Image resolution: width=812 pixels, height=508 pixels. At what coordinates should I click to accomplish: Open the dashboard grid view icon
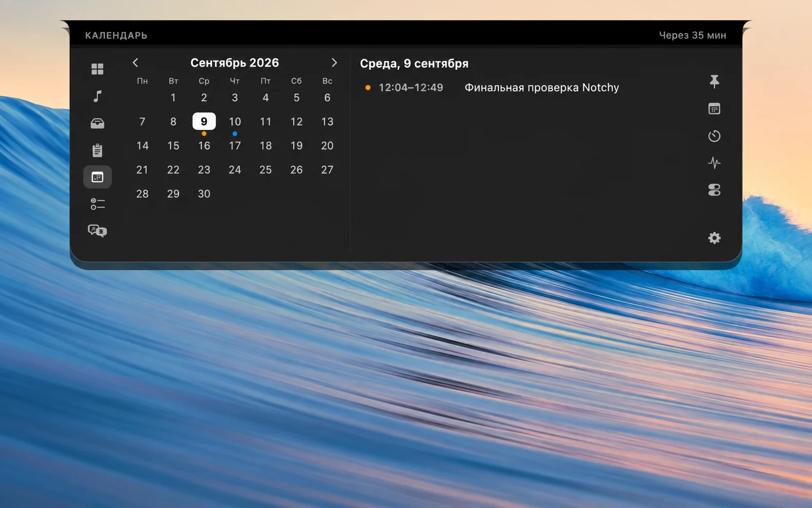pos(97,69)
